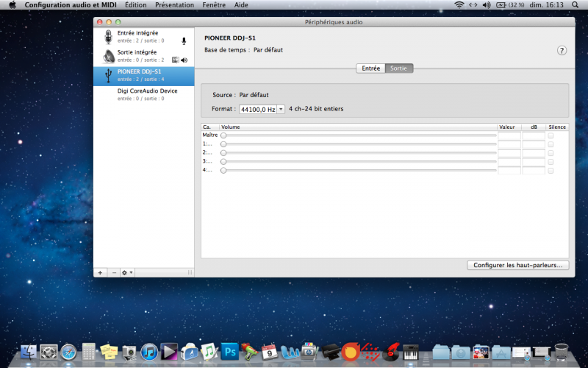Click Configurer les haut-parleurs button

(x=518, y=265)
